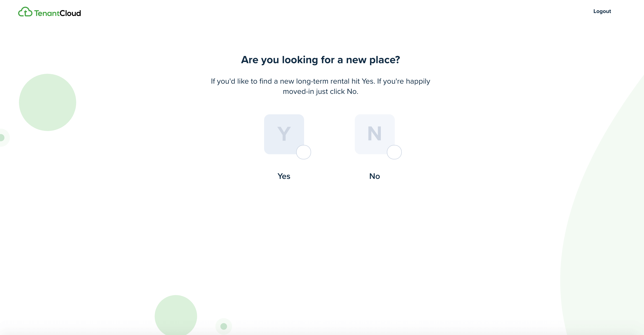Select the Y tile icon

[x=284, y=134]
